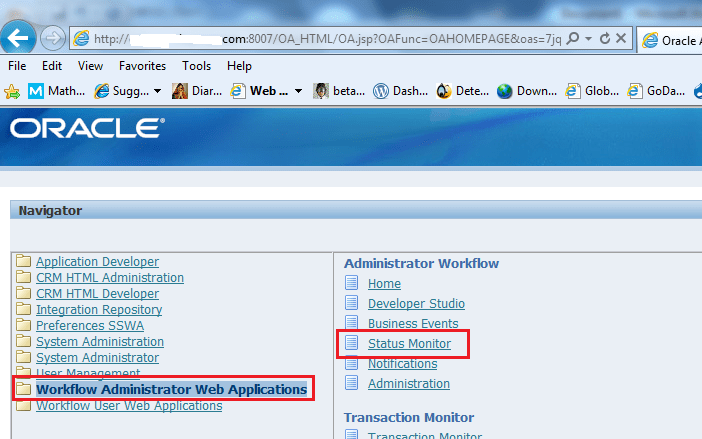The image size is (702, 439).
Task: Click the Oracle logo in banner
Action: [87, 128]
